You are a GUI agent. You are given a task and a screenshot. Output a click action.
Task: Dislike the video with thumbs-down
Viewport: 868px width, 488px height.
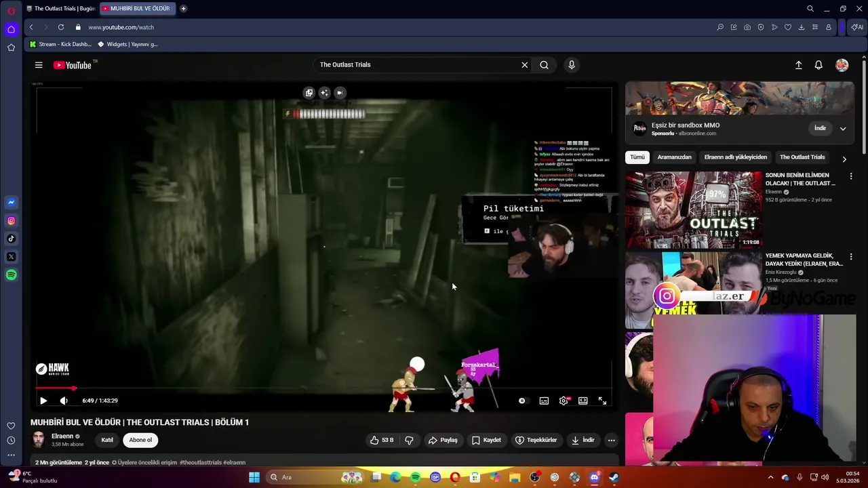[x=409, y=440]
